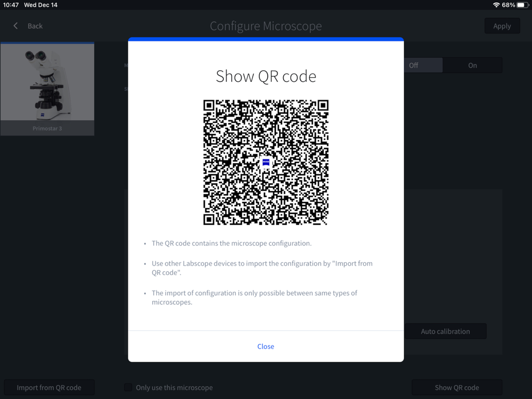
Task: Apply the microscope configuration
Action: (x=502, y=26)
